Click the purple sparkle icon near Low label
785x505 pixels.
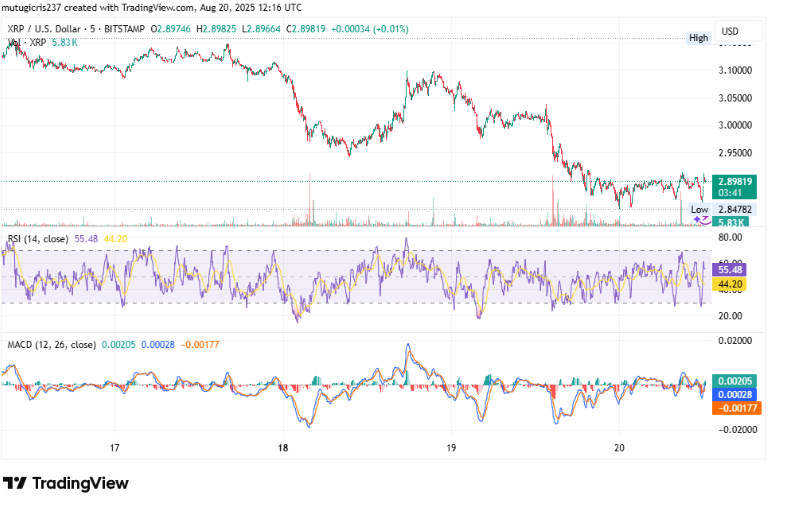pyautogui.click(x=699, y=219)
